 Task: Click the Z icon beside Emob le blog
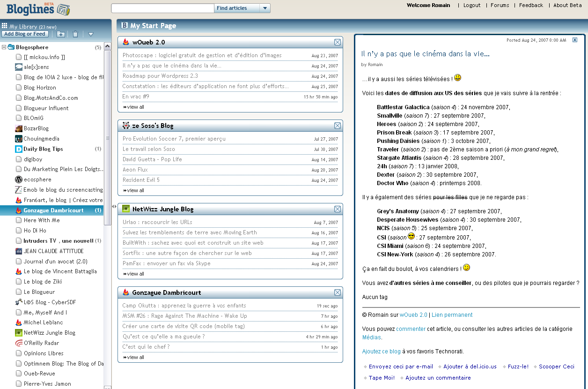click(x=19, y=190)
